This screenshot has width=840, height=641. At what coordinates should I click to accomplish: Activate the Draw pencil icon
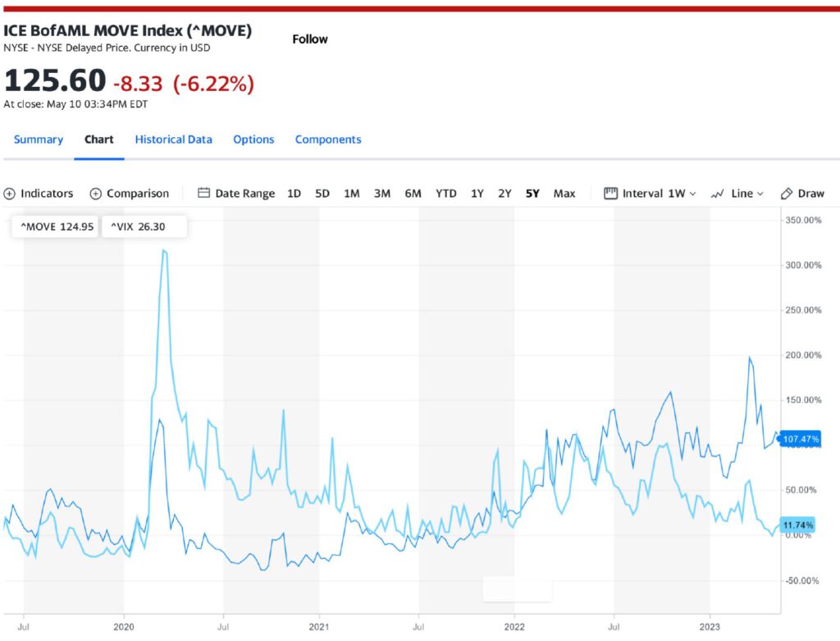(787, 194)
